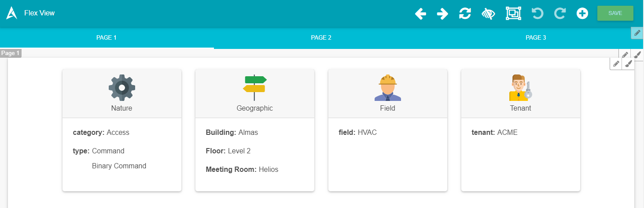Click the pencil edit icon on tab bar
This screenshot has width=644, height=208.
coord(637,33)
